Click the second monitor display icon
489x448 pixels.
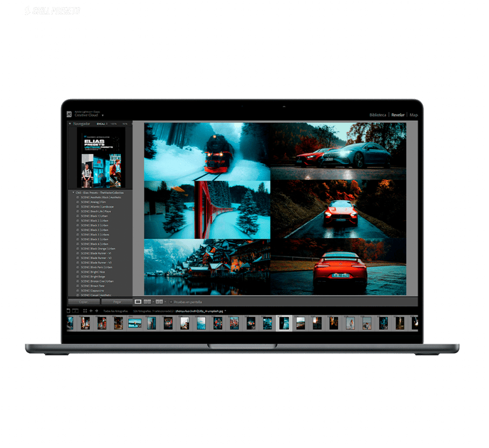point(76,311)
